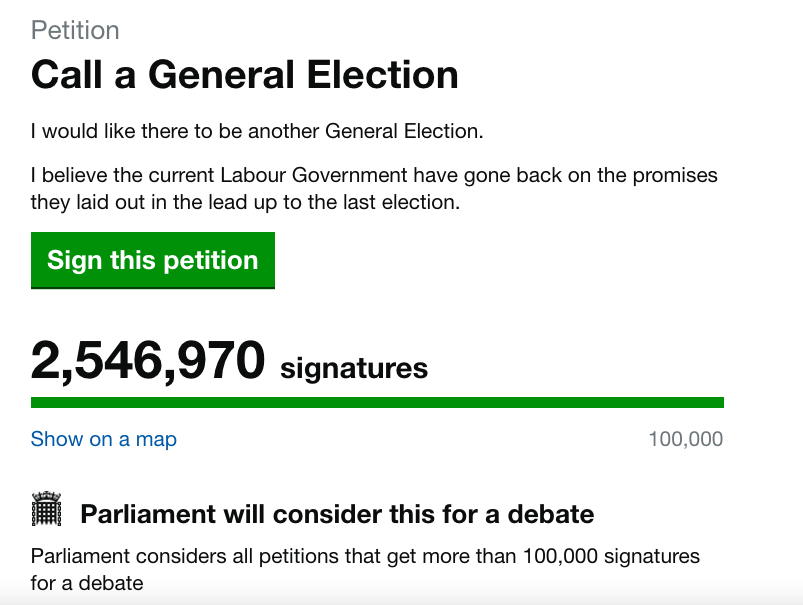The image size is (803, 605).
Task: Click the Parliament portcullis icon
Action: 47,510
